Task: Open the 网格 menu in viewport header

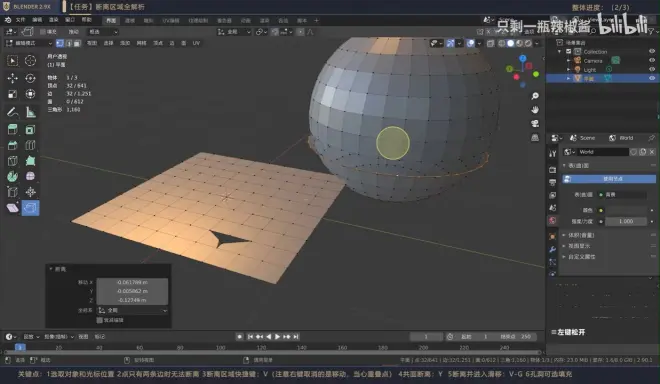Action: pos(141,43)
